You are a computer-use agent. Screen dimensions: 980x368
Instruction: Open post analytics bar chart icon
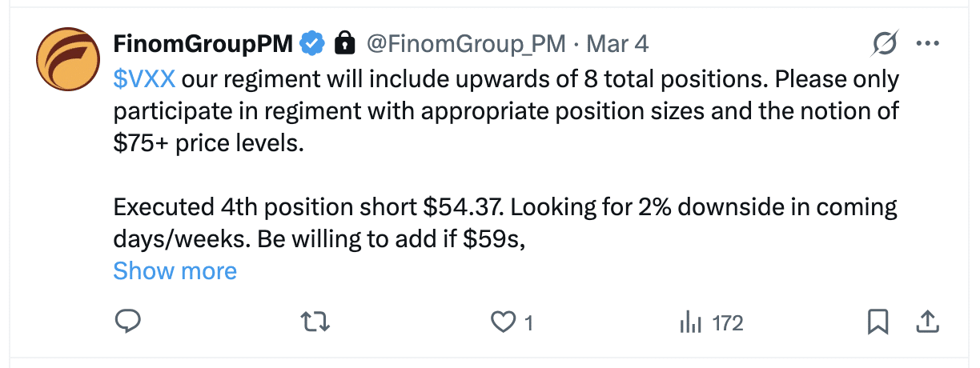coord(690,322)
